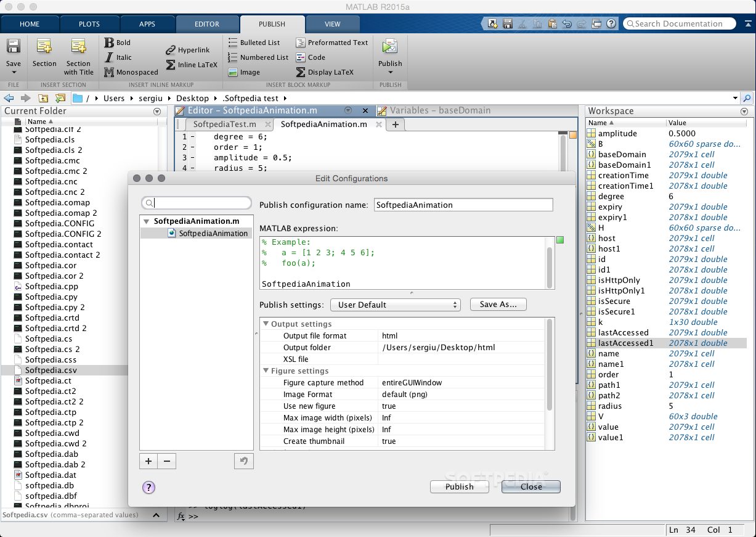Remove the configuration with the minus button
The image size is (756, 537).
pyautogui.click(x=166, y=461)
